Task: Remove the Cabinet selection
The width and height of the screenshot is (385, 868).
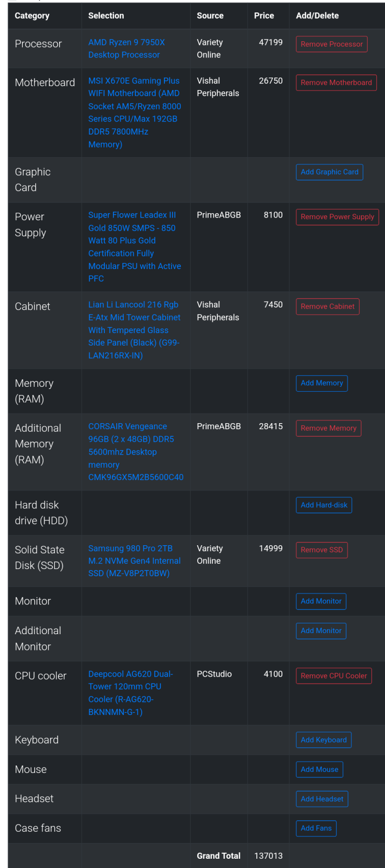Action: click(x=327, y=307)
